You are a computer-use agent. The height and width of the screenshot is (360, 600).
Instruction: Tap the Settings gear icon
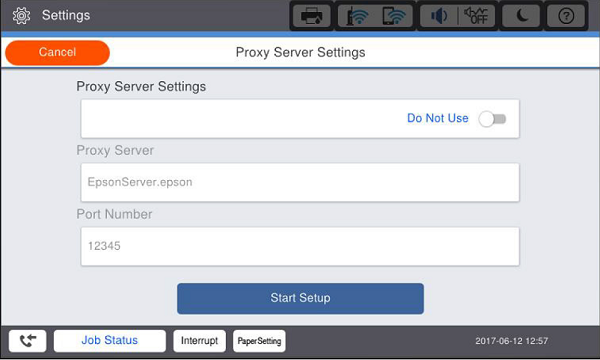pos(21,16)
